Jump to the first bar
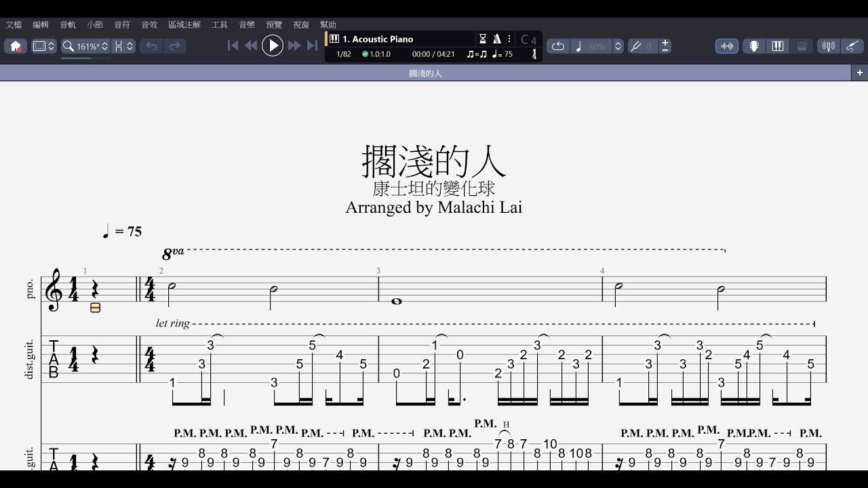 pos(233,45)
